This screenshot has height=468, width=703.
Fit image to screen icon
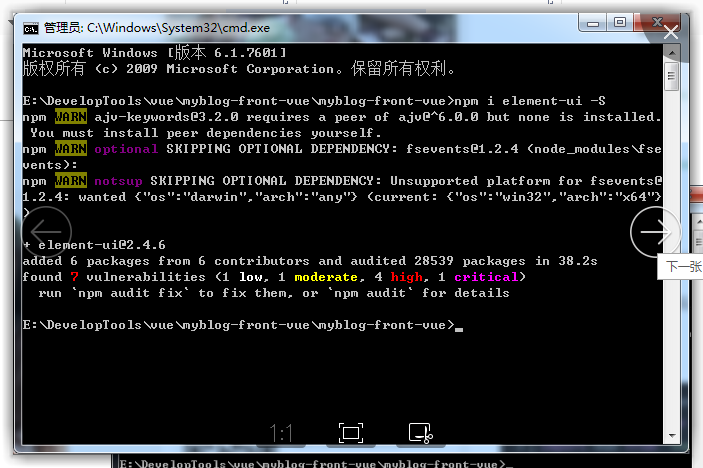click(351, 433)
